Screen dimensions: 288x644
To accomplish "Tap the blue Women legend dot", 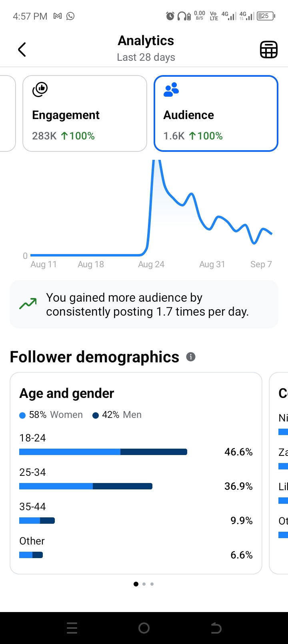I will tap(22, 415).
